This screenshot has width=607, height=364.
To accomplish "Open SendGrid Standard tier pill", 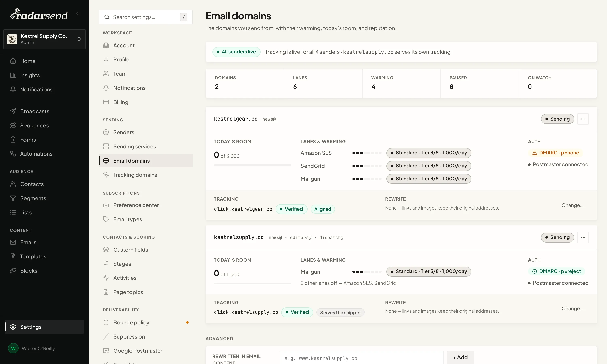I will pyautogui.click(x=429, y=166).
